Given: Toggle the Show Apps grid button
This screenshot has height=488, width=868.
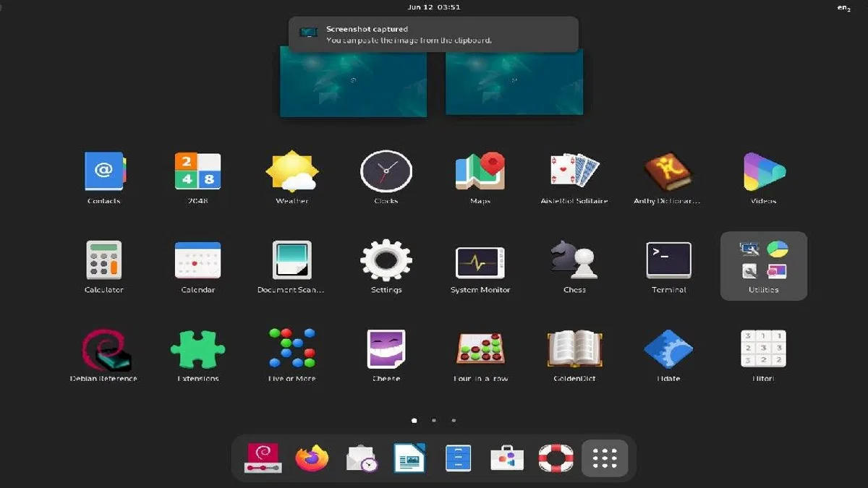Looking at the screenshot, I should coord(605,458).
